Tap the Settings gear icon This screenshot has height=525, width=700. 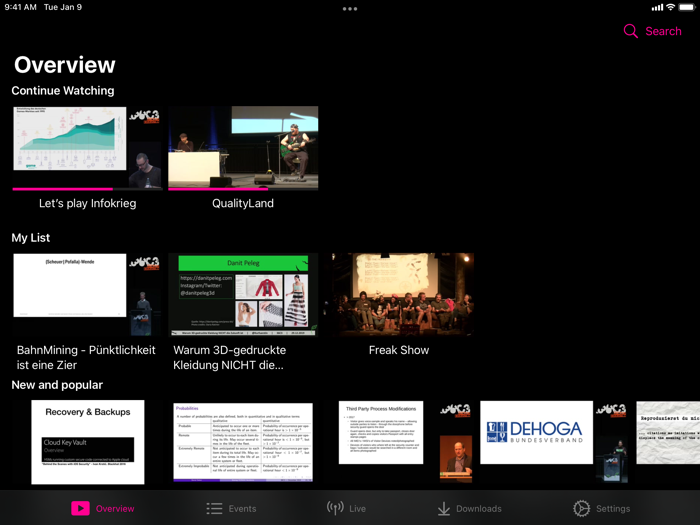click(x=581, y=508)
